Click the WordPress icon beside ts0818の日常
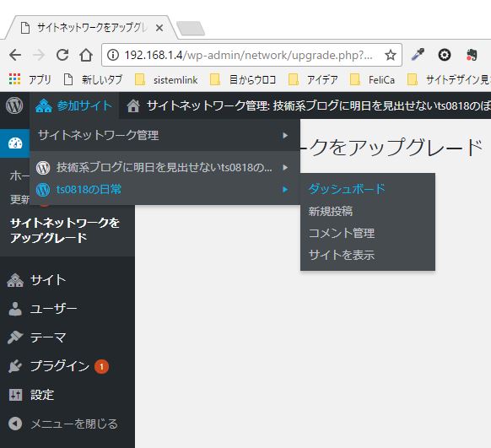 (x=43, y=190)
